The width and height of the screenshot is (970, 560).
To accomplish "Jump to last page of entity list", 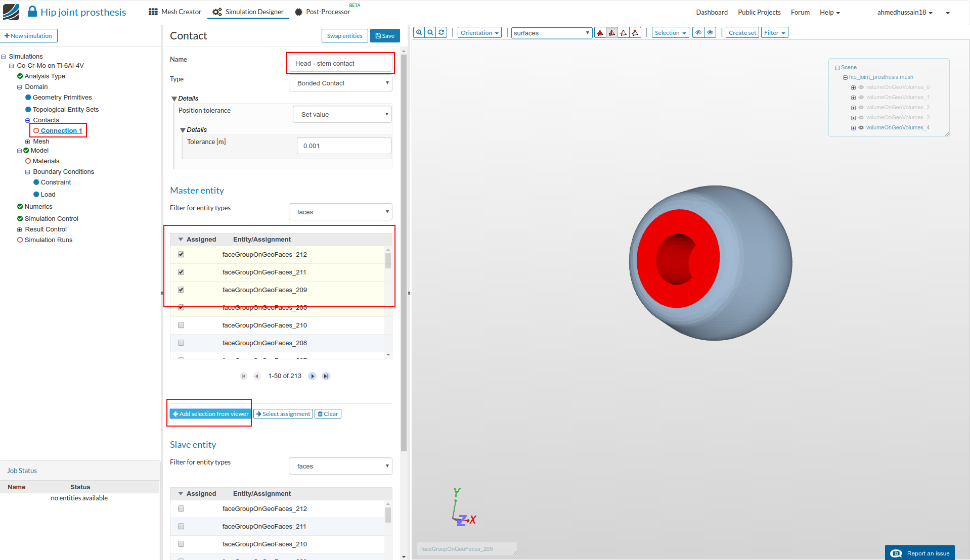I will pyautogui.click(x=326, y=376).
